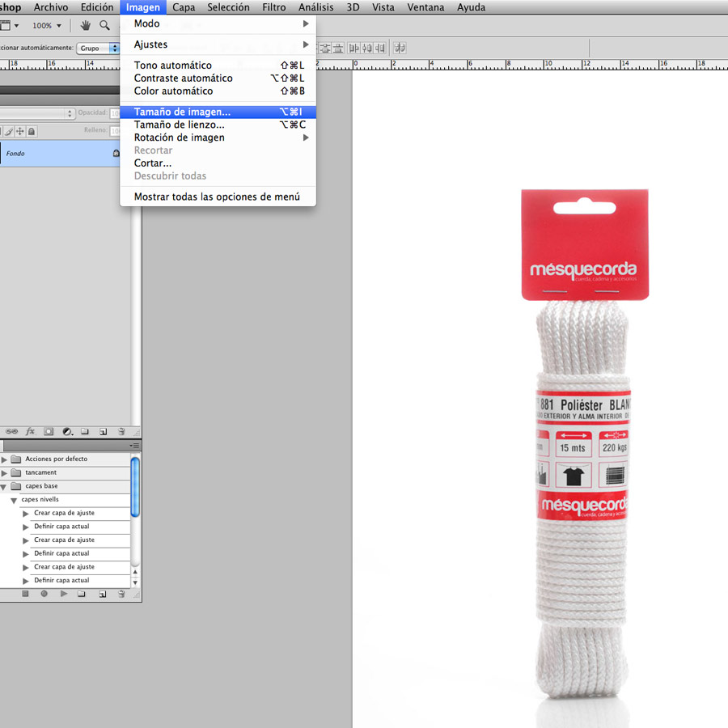Click Mostrar todas las opciones de menú

point(217,197)
